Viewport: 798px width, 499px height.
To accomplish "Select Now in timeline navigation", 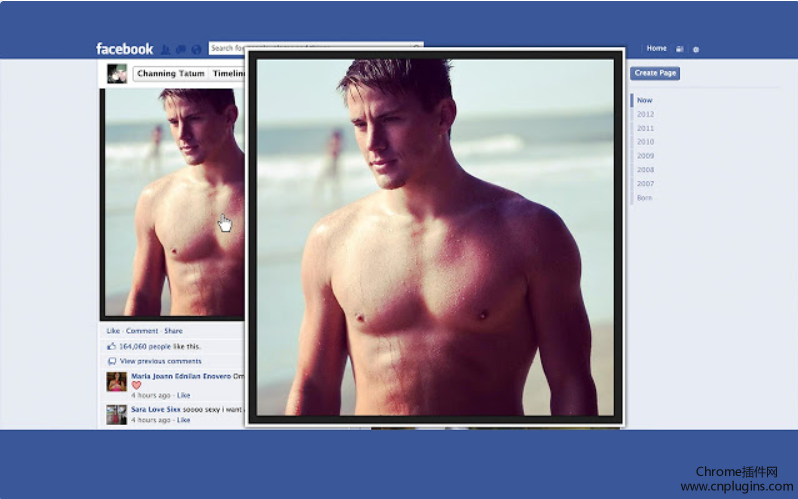I will pyautogui.click(x=644, y=100).
